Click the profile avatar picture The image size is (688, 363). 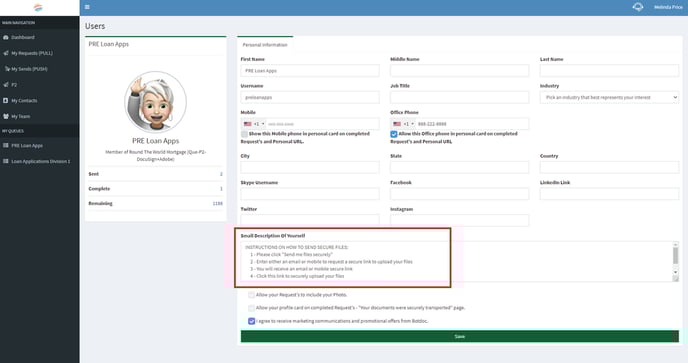(155, 102)
